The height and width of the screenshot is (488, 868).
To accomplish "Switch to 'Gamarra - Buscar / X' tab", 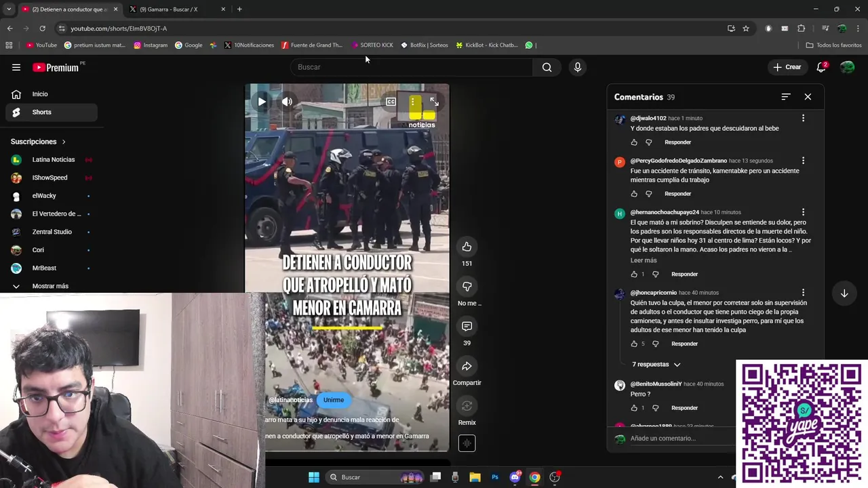I will click(x=176, y=9).
